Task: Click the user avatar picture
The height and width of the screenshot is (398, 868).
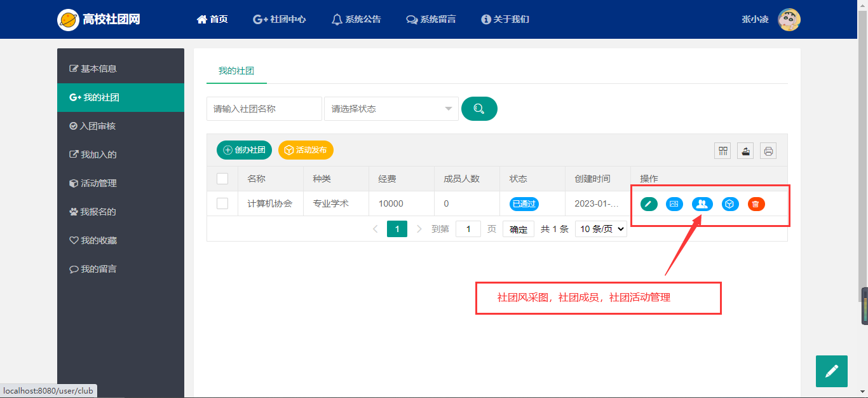Action: pyautogui.click(x=789, y=20)
